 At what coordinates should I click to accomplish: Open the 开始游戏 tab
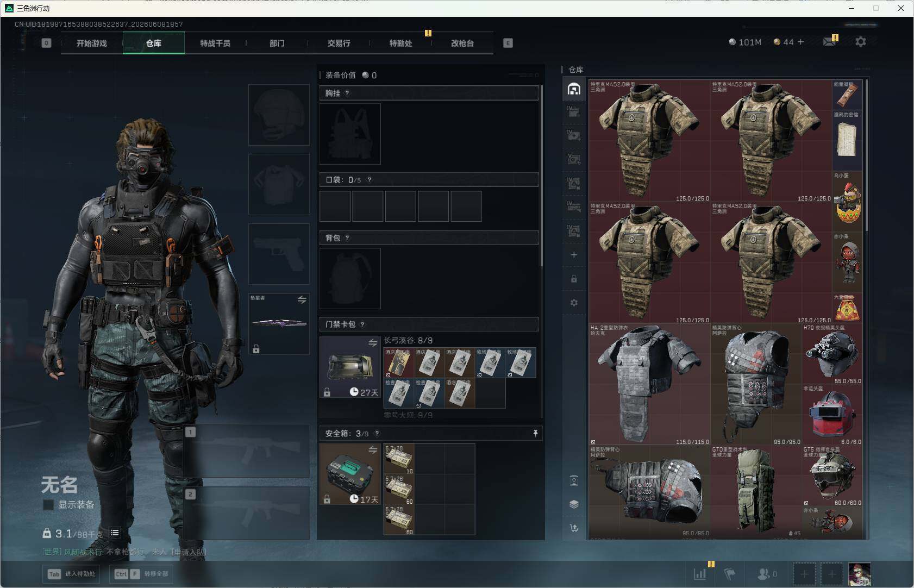click(92, 43)
